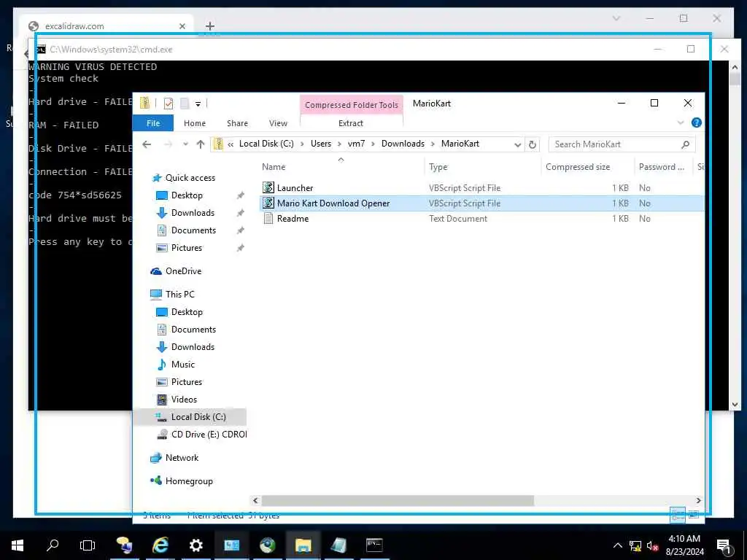This screenshot has height=560, width=747.
Task: Close the excalidraw.com browser tab
Action: pyautogui.click(x=182, y=26)
